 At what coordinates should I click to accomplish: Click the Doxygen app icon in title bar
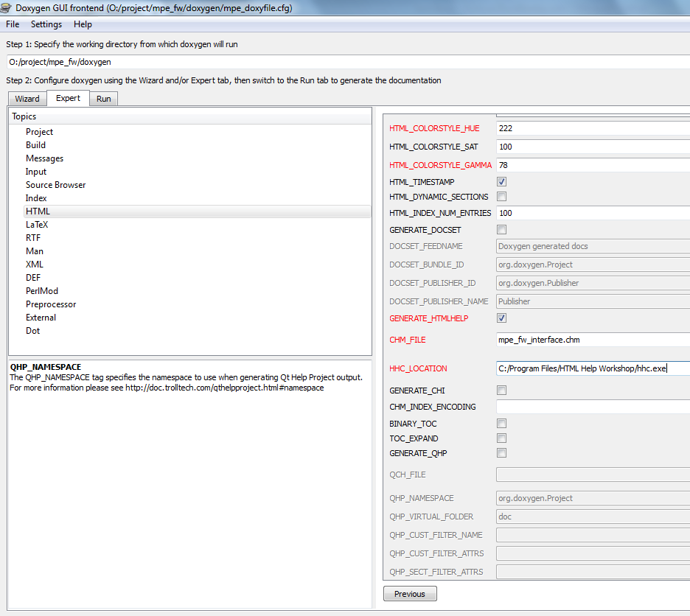click(x=8, y=8)
